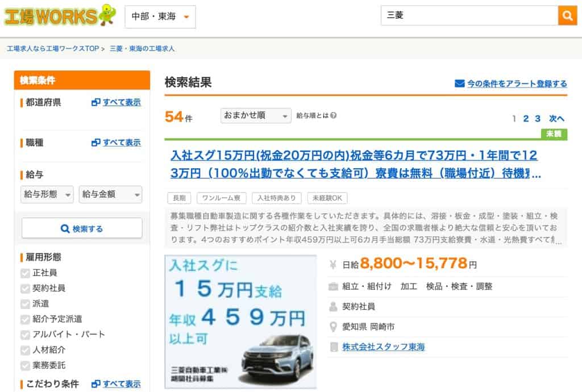Click the yen salary icon
The height and width of the screenshot is (392, 582).
click(333, 264)
